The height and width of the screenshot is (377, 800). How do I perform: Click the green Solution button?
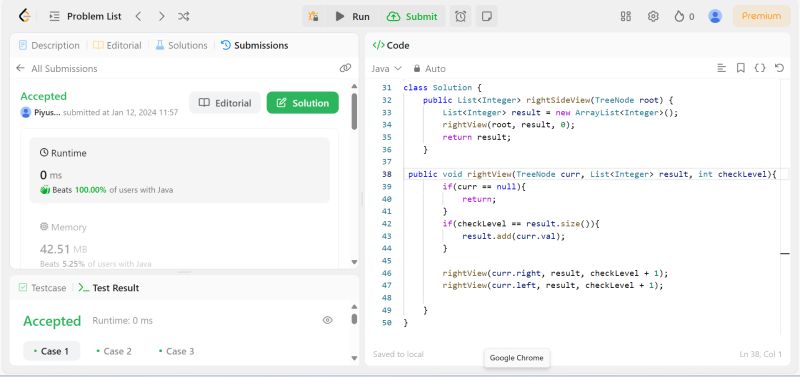coord(303,103)
